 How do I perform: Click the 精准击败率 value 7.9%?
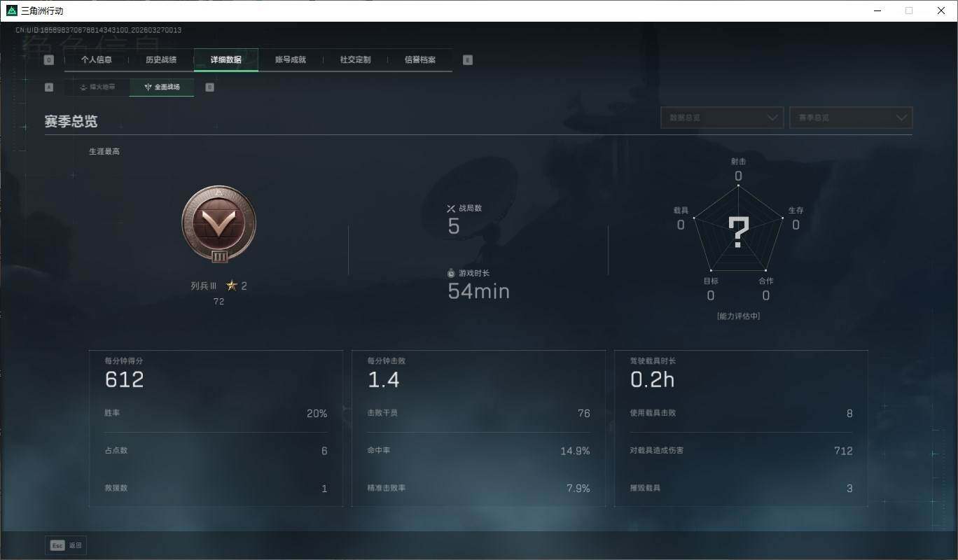[x=578, y=489]
